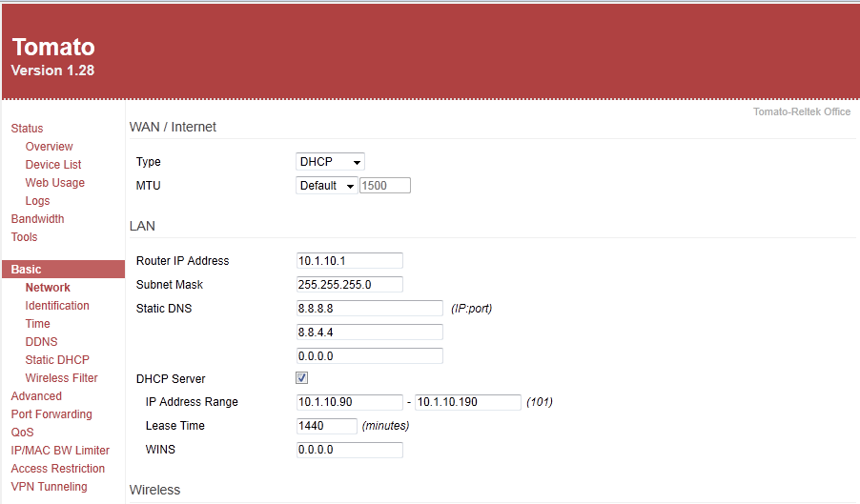Viewport: 860px width, 504px height.
Task: Click the third Static DNS field 0.0.0.0
Action: pyautogui.click(x=369, y=356)
